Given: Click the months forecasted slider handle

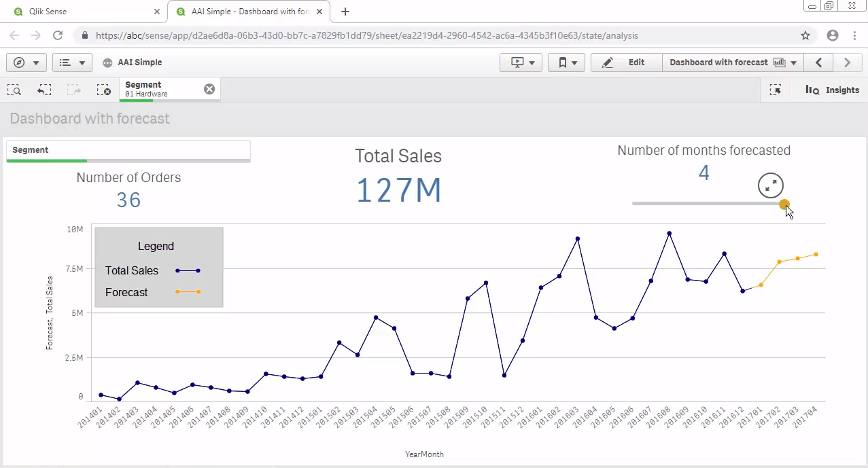Looking at the screenshot, I should [784, 204].
